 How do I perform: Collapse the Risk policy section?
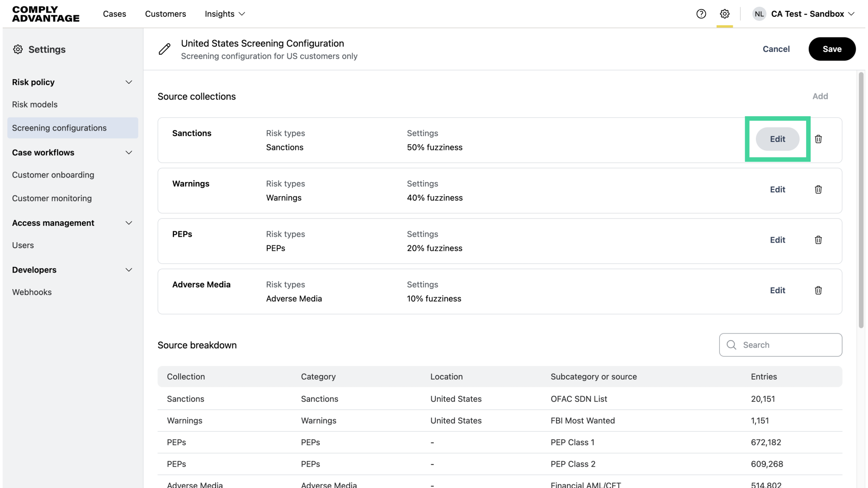coord(129,82)
